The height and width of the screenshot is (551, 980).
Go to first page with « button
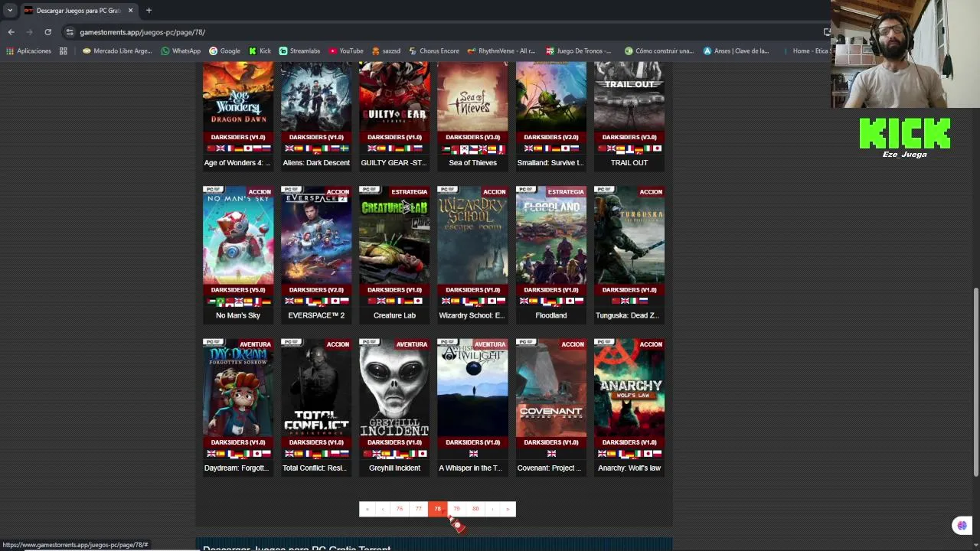click(367, 509)
